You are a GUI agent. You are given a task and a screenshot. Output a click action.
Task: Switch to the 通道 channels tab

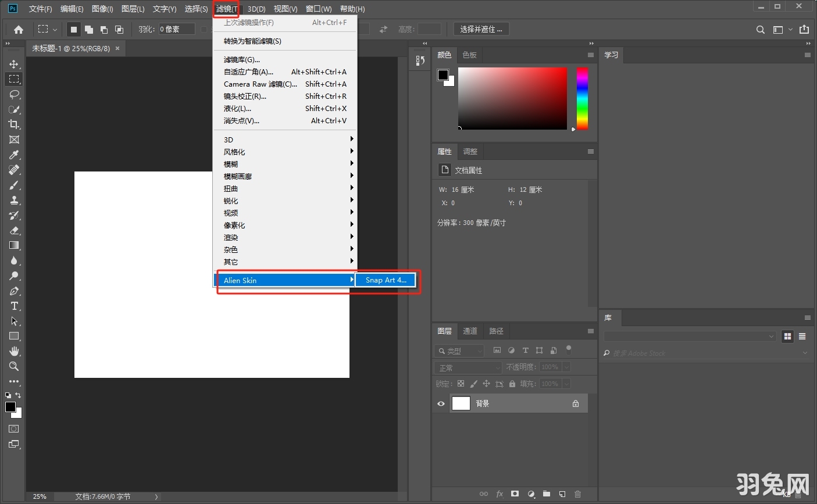(x=470, y=331)
